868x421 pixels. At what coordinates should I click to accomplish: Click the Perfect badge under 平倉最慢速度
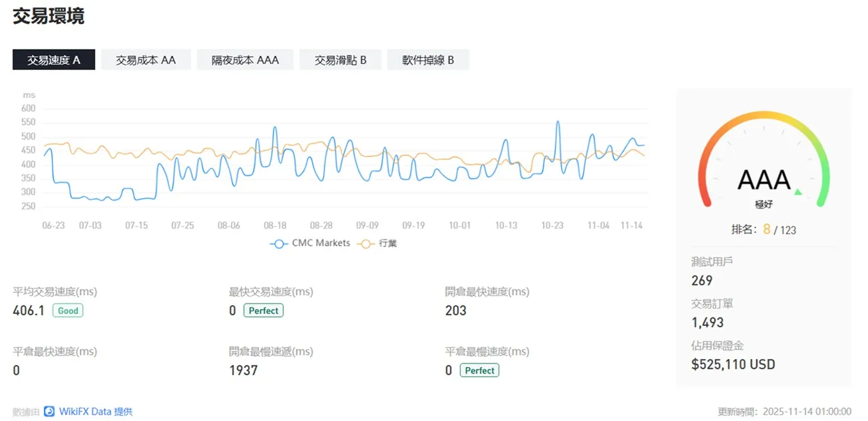point(479,370)
